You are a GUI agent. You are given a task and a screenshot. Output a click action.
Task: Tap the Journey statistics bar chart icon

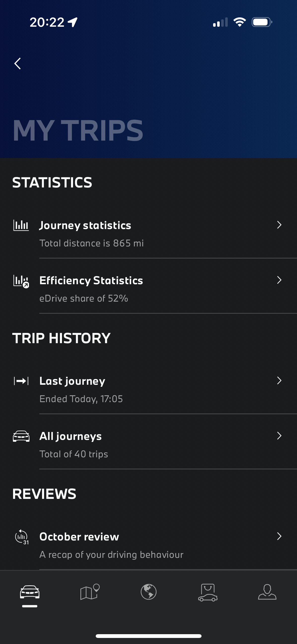[x=21, y=225]
